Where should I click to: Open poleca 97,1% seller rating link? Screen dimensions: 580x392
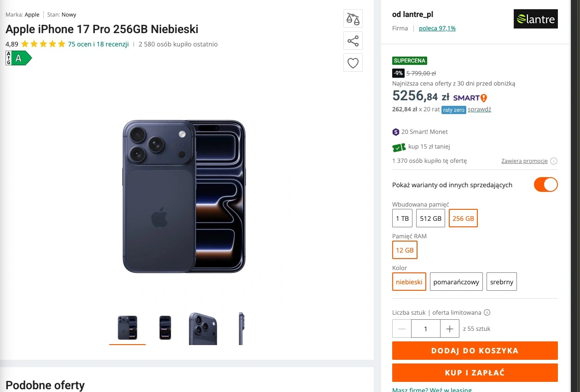pos(437,28)
